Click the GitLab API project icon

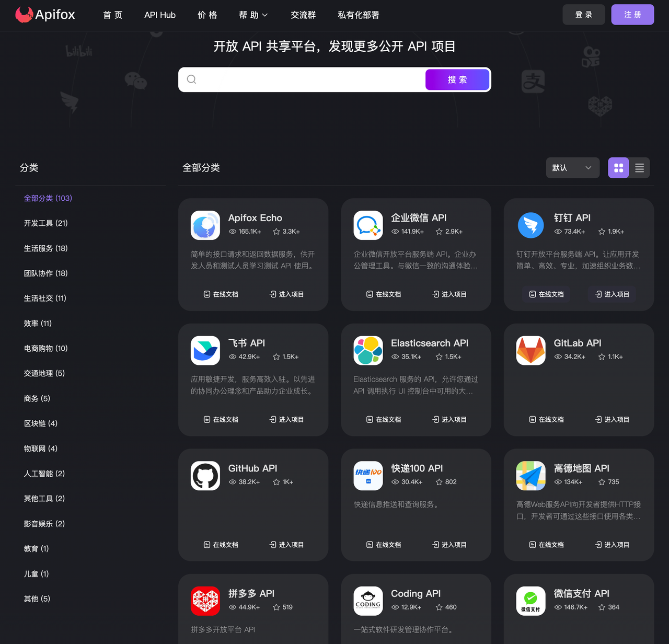tap(530, 350)
